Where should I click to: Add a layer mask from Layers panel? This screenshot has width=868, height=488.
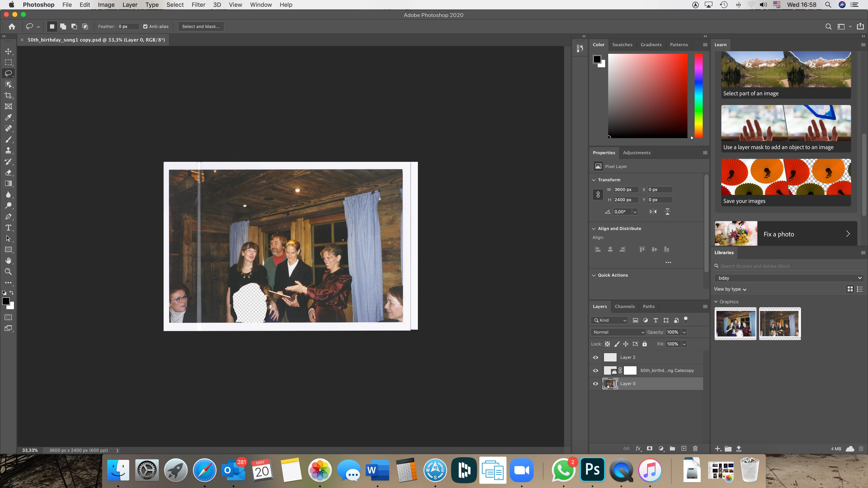tap(650, 448)
